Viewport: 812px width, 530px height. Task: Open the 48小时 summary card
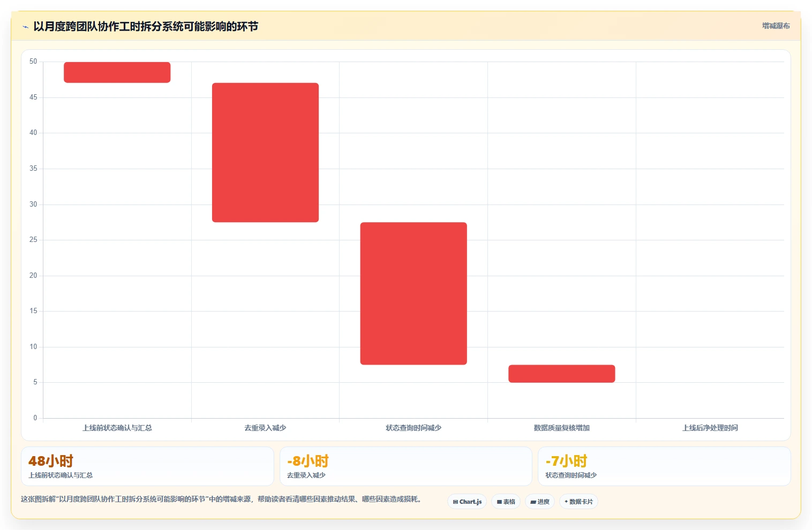tap(147, 466)
